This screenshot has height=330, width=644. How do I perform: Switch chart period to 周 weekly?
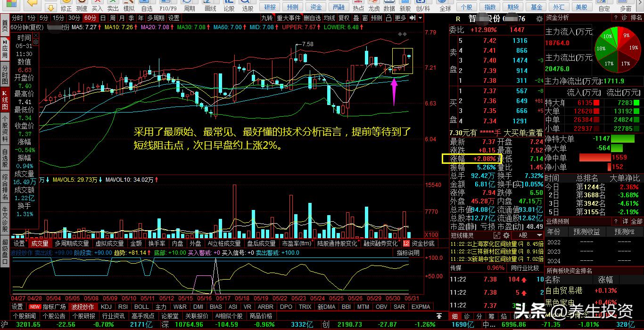tap(112, 18)
